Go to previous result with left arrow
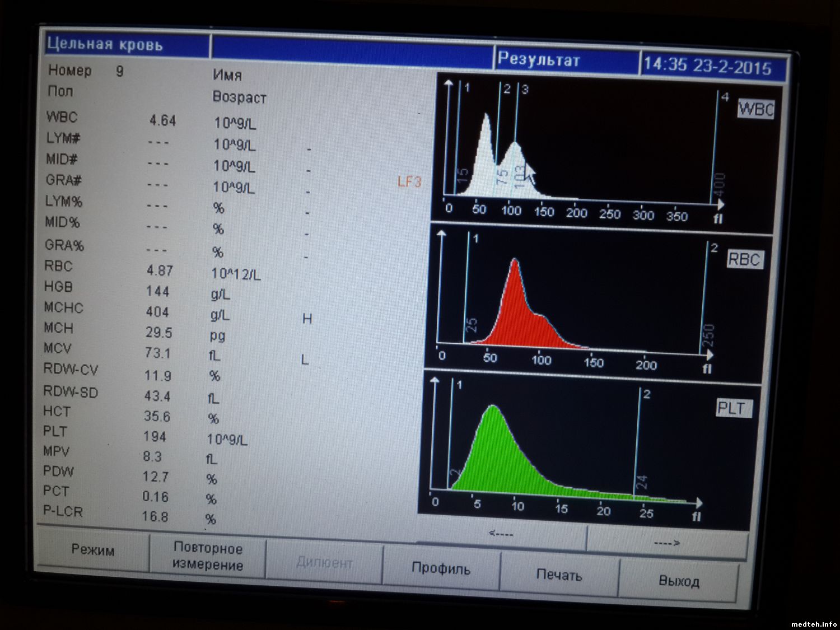 pos(501,534)
